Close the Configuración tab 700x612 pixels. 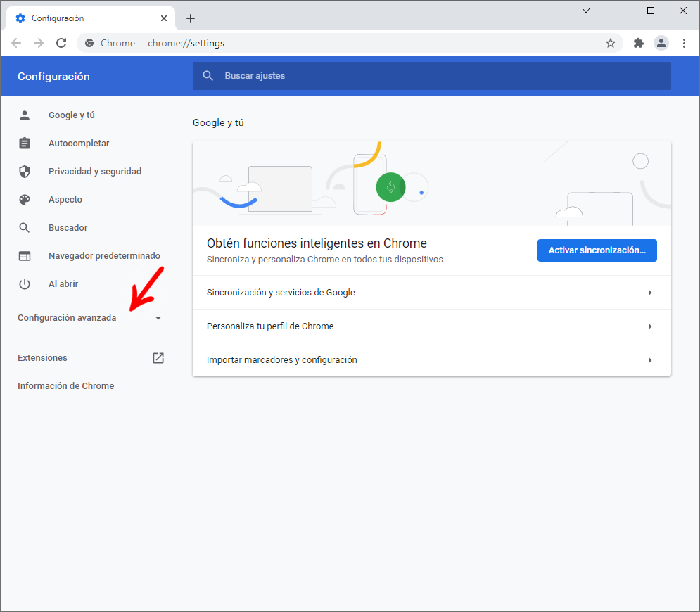164,18
